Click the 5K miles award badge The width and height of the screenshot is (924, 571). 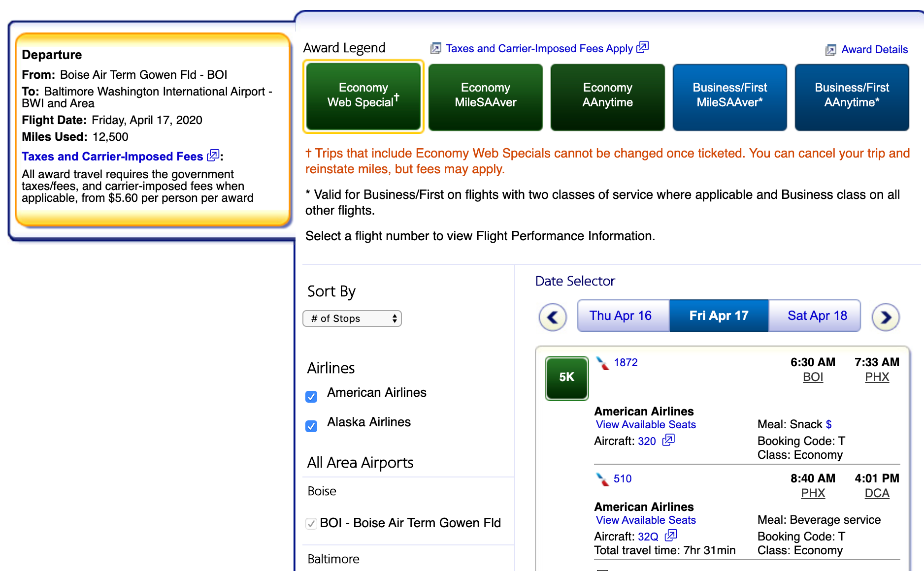(566, 378)
